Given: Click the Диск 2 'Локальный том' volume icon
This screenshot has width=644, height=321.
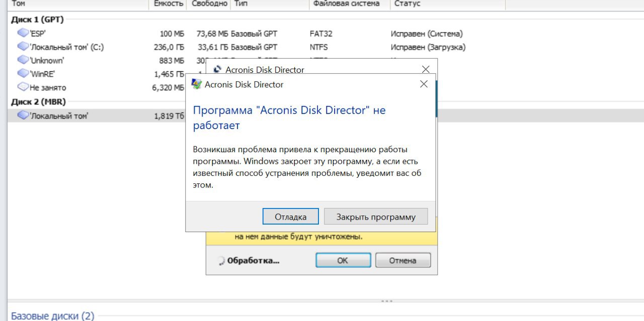Looking at the screenshot, I should [23, 116].
